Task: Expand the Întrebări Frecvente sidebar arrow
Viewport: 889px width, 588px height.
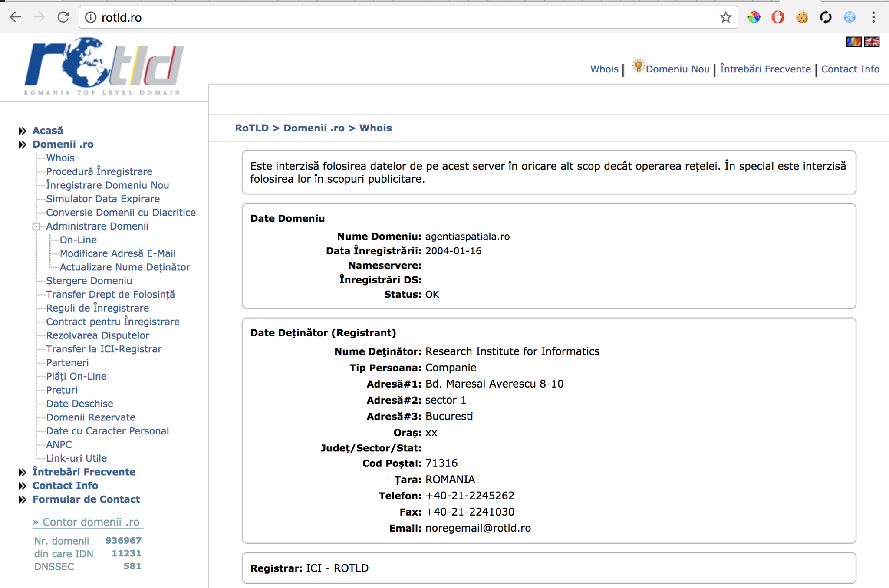Action: [x=23, y=472]
